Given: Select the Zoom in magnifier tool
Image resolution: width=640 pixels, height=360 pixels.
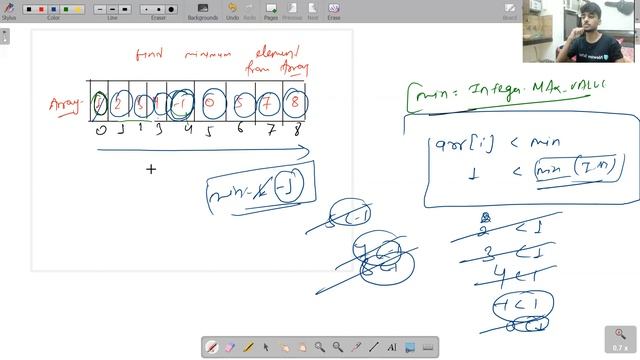Looking at the screenshot, I should 320,347.
